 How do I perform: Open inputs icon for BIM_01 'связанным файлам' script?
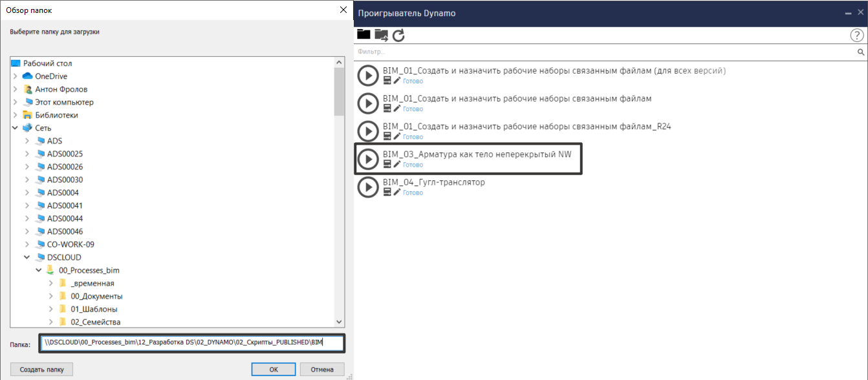pyautogui.click(x=387, y=109)
